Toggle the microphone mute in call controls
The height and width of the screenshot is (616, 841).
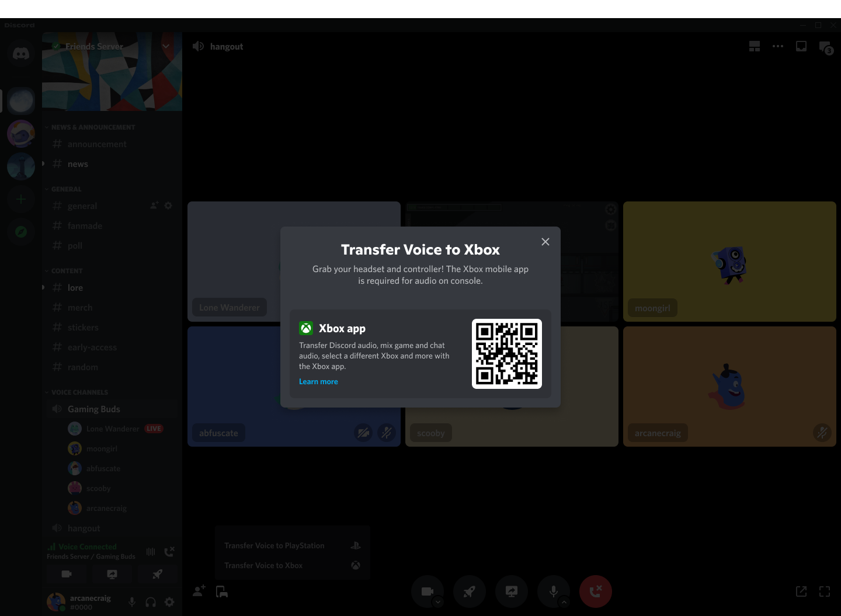point(552,591)
